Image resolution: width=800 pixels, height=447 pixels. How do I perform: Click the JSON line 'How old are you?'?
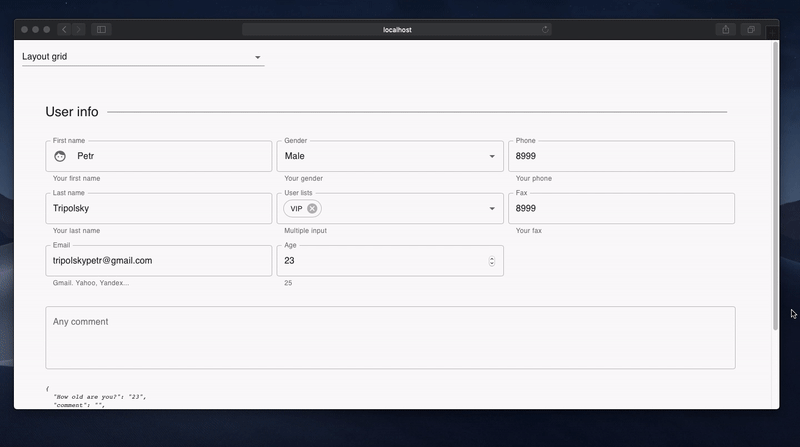100,396
